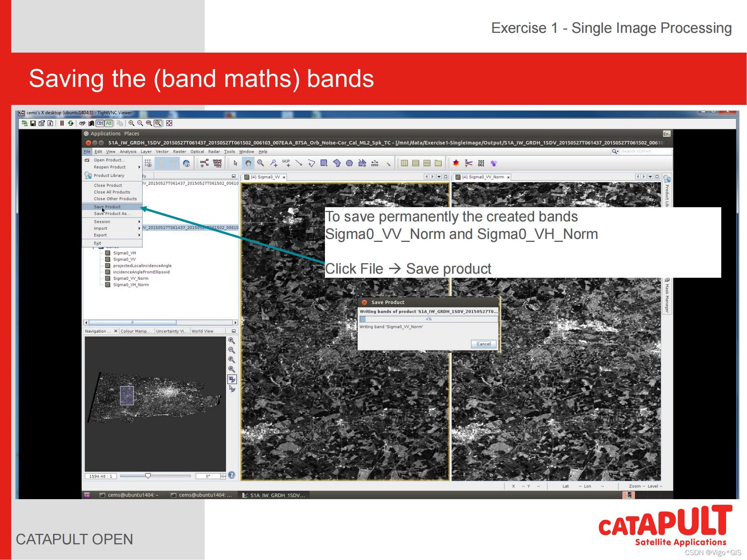Click the red star classification toolbar icon

[456, 163]
